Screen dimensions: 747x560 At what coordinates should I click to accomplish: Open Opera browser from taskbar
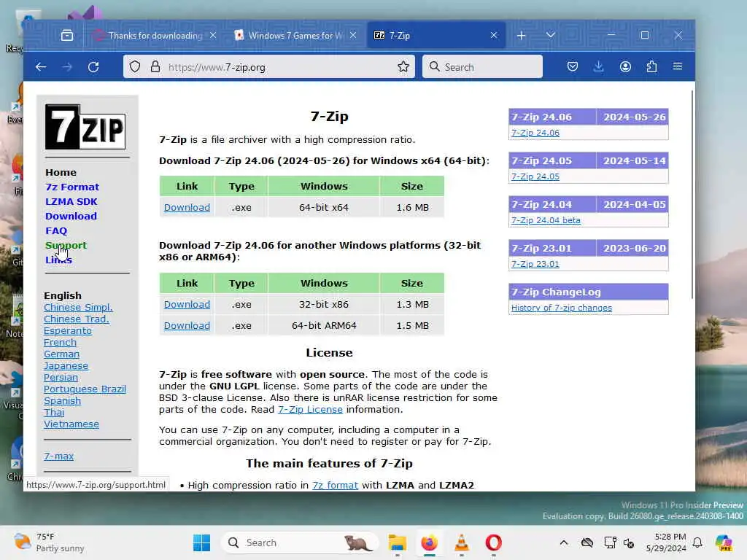click(x=494, y=542)
